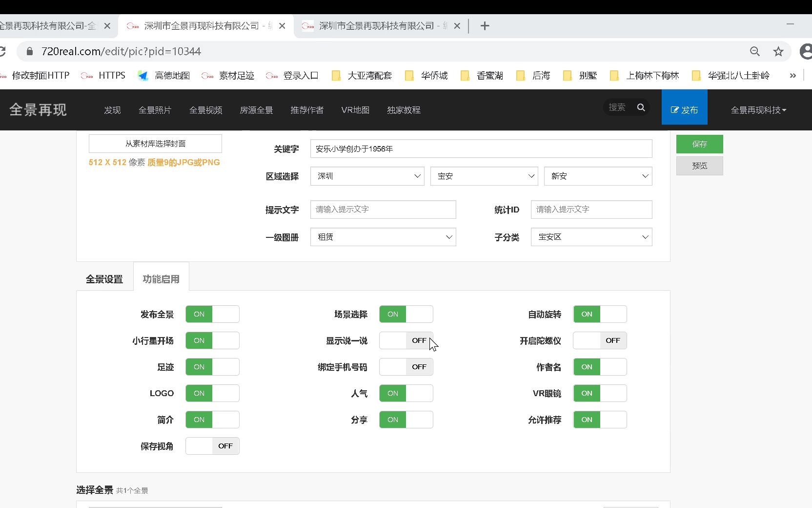Enable the 绑定手机号码 switch
Image resolution: width=812 pixels, height=508 pixels.
406,367
